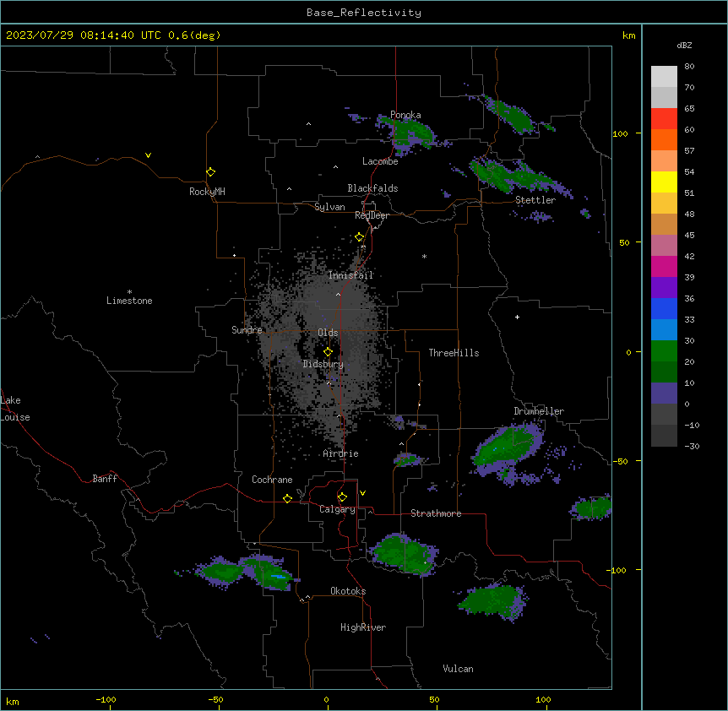Click the blue 36 dBZ legend swatch

click(664, 308)
